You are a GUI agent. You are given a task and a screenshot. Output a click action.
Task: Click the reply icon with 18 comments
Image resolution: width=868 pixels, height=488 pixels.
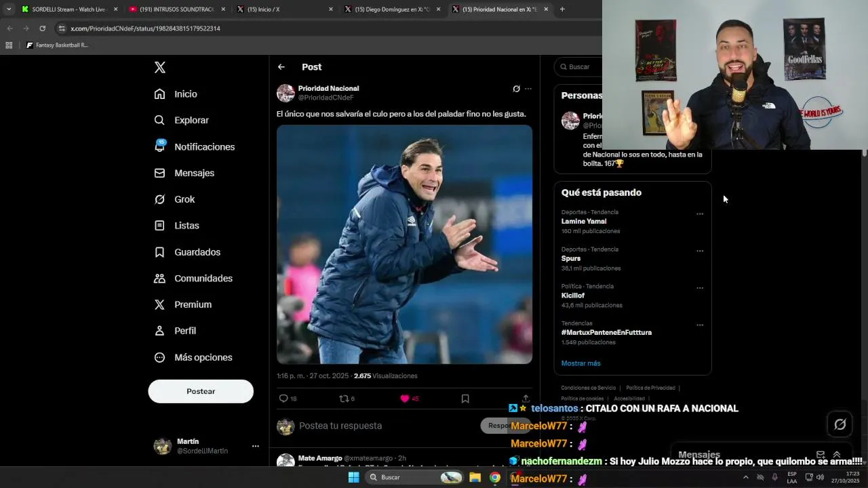pos(283,399)
